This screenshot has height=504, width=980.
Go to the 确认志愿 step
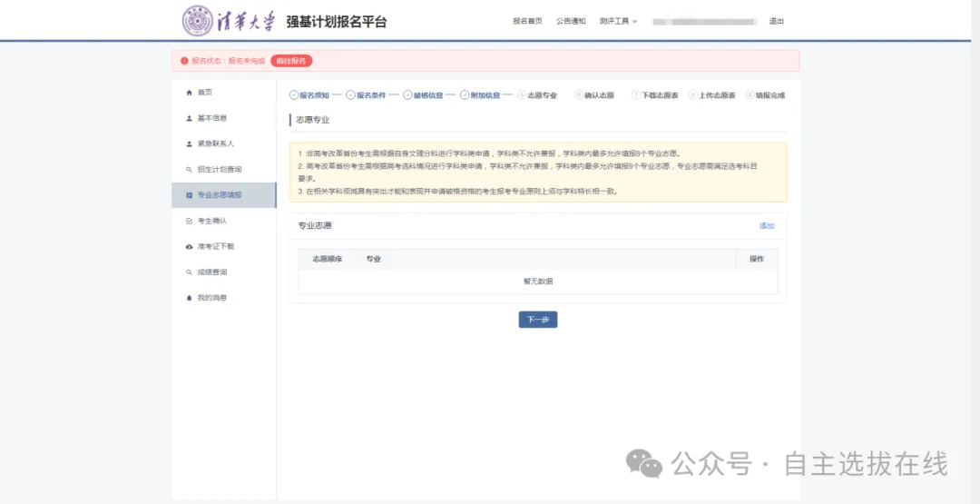pyautogui.click(x=599, y=95)
